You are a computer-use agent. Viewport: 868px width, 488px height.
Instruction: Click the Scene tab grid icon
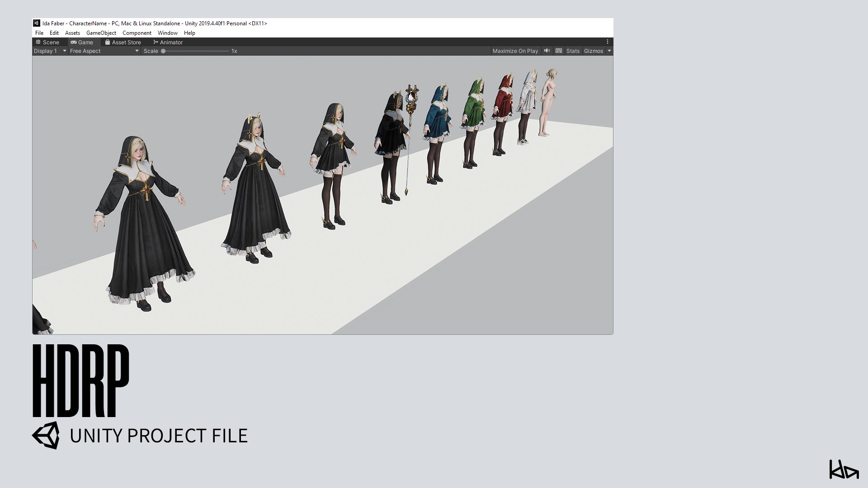[38, 42]
